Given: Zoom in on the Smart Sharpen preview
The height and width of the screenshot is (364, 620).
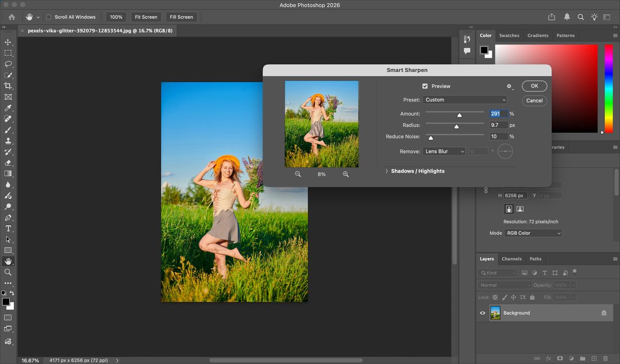Looking at the screenshot, I should [346, 175].
